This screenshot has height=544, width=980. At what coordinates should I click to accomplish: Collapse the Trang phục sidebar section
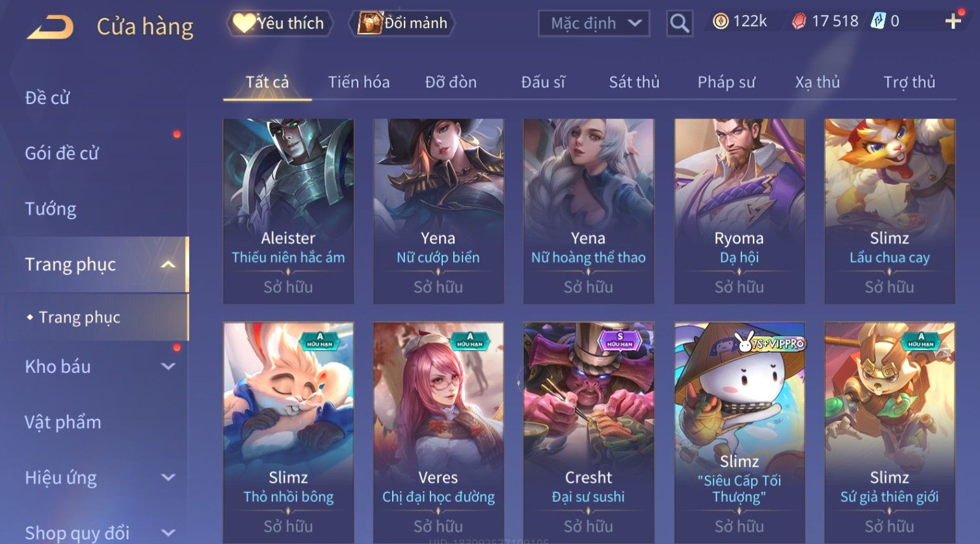point(168,264)
